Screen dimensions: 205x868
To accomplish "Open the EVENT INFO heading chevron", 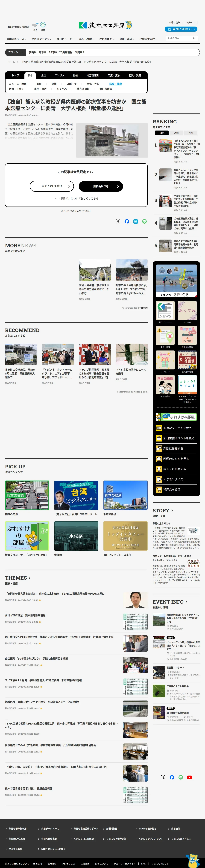I will point(187,602).
